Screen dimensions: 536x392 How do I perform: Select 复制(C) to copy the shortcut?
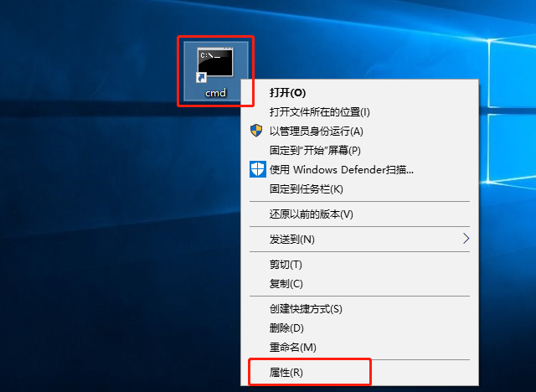point(286,283)
